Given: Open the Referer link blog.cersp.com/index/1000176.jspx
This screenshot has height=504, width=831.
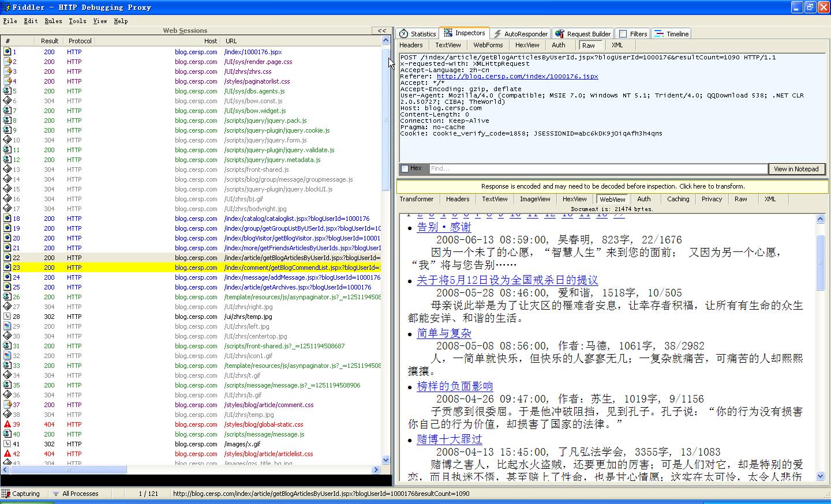Looking at the screenshot, I should [517, 76].
